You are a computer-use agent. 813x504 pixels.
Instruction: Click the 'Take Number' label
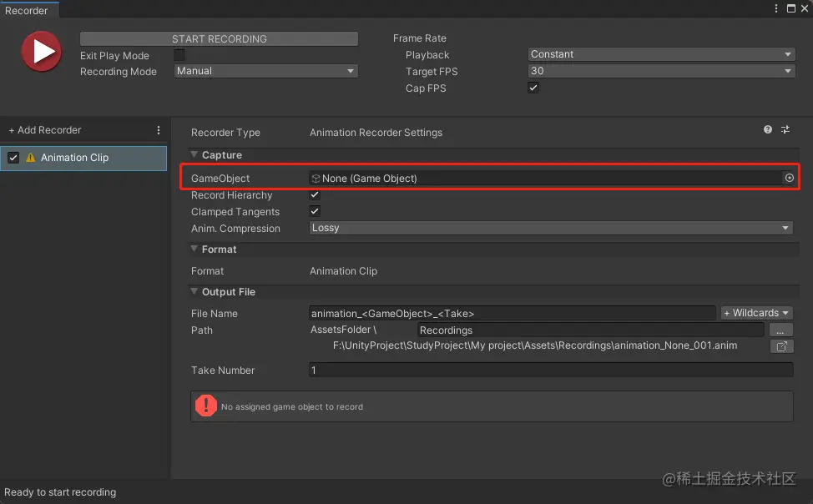point(223,370)
